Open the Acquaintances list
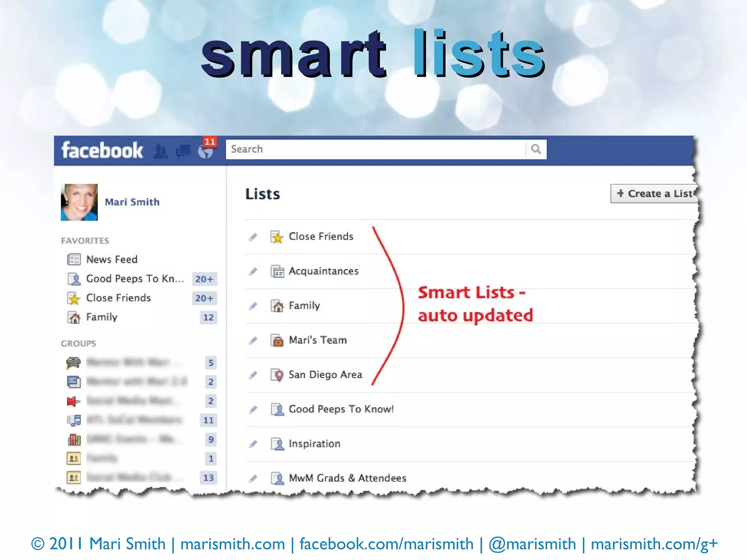 [x=324, y=271]
